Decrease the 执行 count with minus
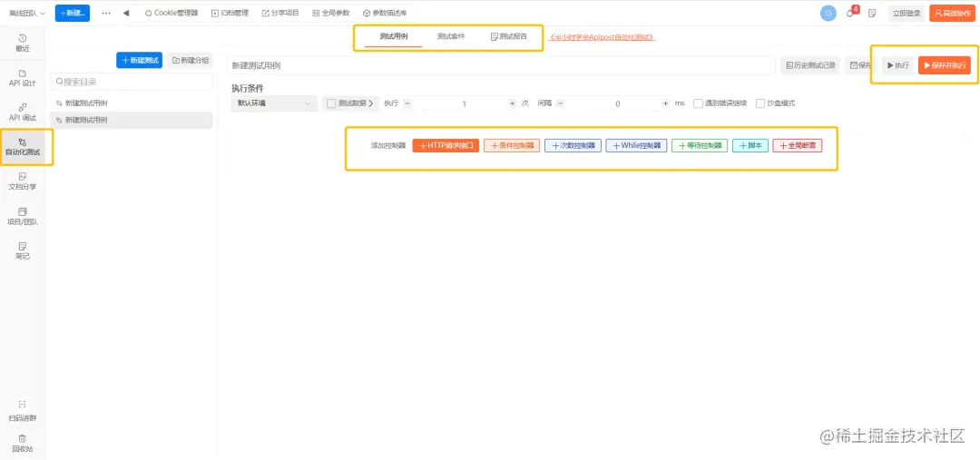Screen dimensions: 980x460 407,103
